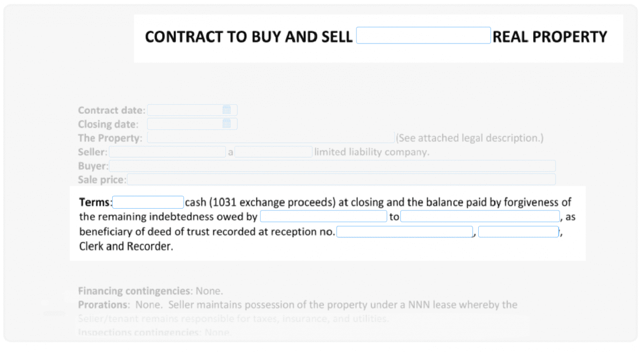Focus the 'indebtedness owed by' field

[x=324, y=217]
